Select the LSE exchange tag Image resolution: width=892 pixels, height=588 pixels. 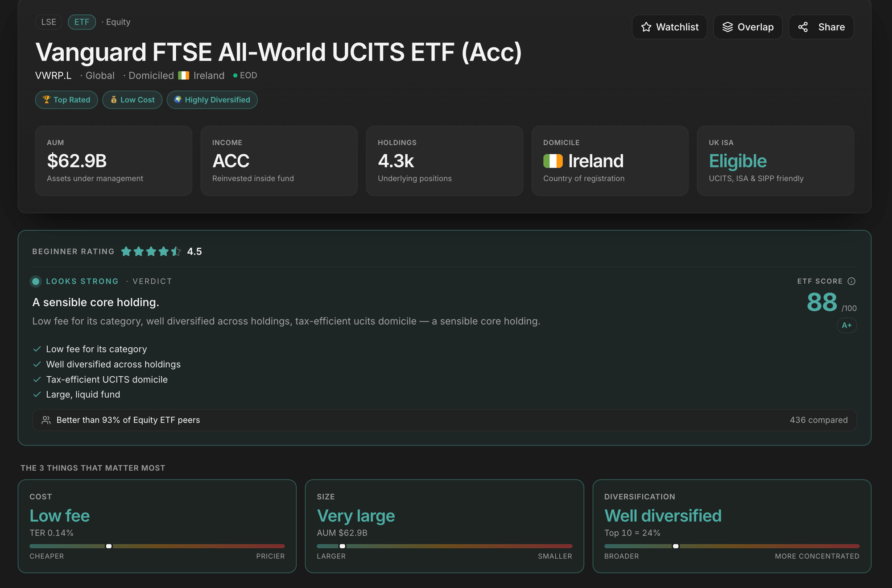49,22
